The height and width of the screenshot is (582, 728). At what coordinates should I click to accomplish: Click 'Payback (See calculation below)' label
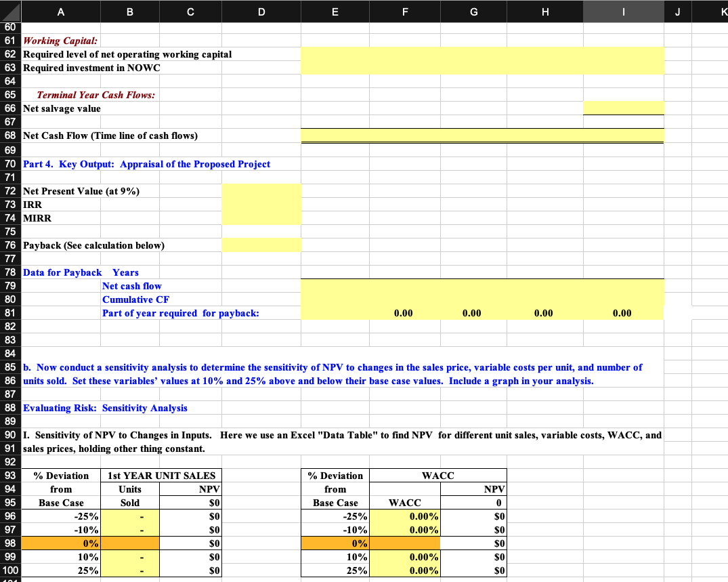click(93, 245)
